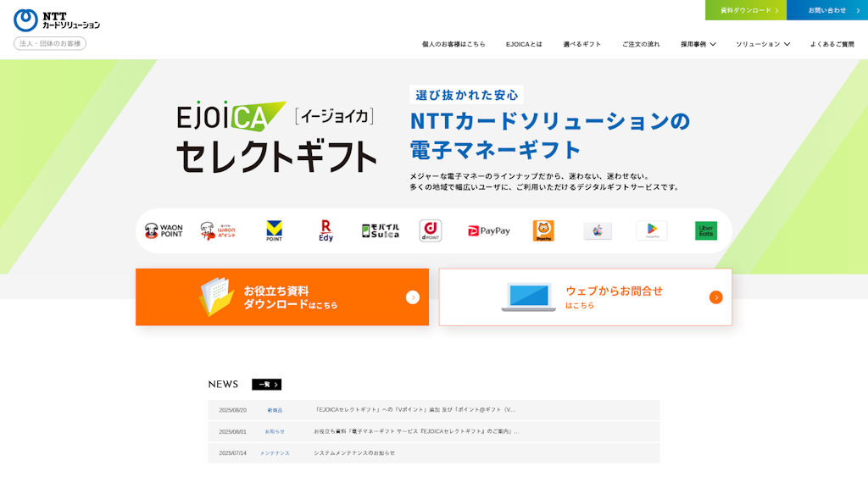The height and width of the screenshot is (488, 868).
Task: Click the メンテナンス news category tag
Action: [275, 453]
